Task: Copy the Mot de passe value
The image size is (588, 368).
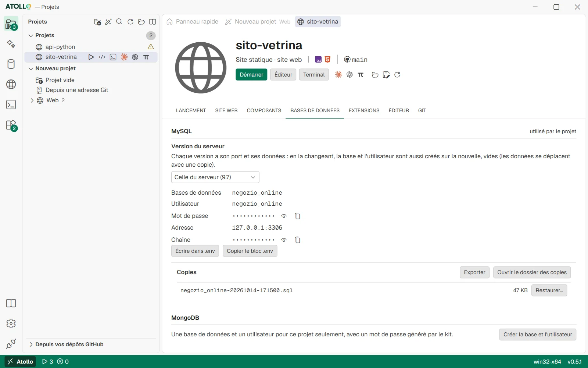Action: 298,216
